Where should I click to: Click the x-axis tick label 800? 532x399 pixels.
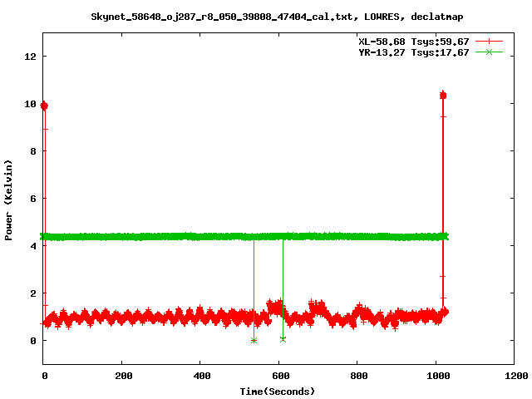pyautogui.click(x=359, y=376)
